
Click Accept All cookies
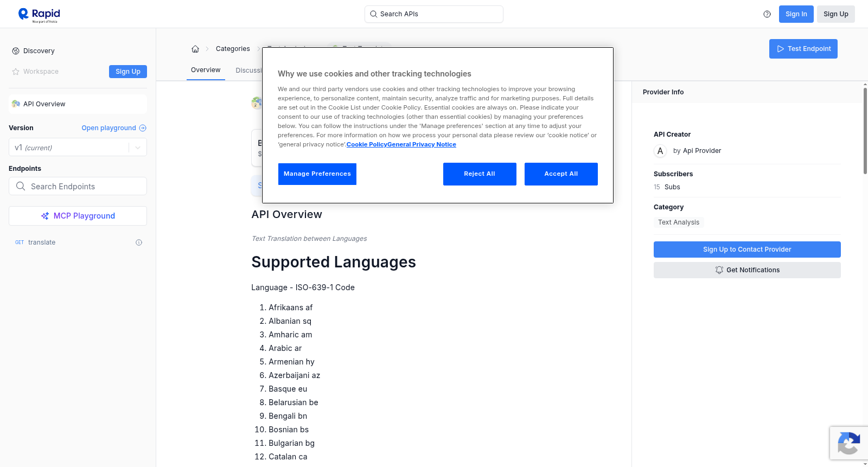(561, 174)
